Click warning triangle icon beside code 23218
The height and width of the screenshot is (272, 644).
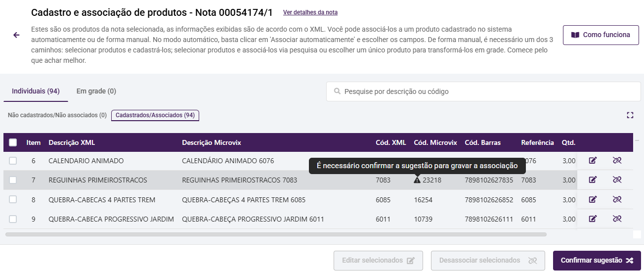417,181
